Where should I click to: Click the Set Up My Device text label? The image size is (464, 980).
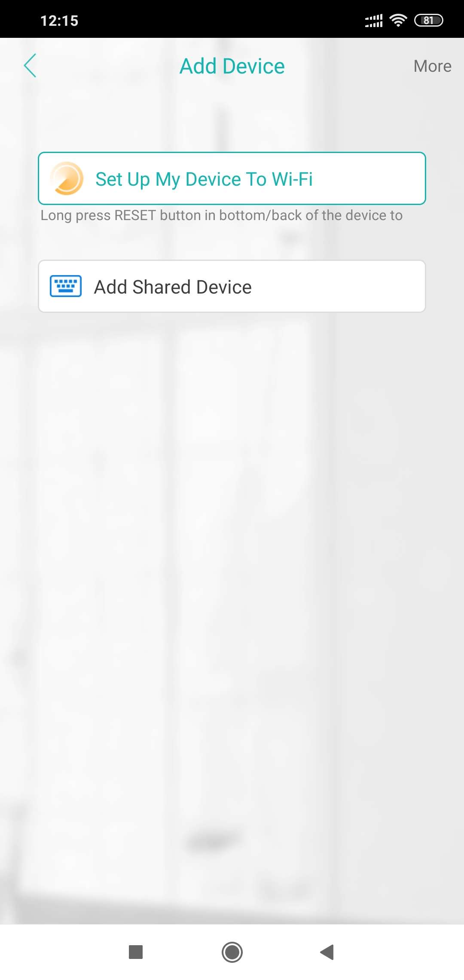point(204,179)
